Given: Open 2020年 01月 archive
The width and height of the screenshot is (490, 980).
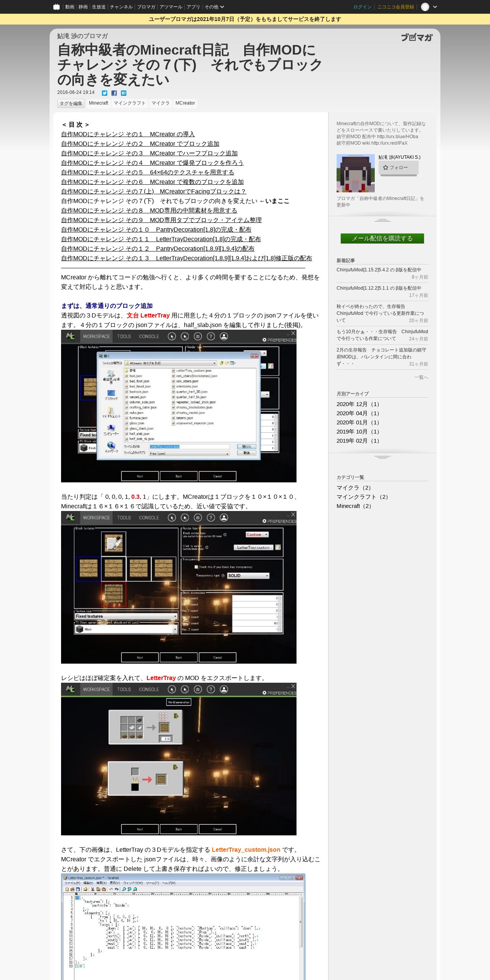Looking at the screenshot, I should 358,422.
